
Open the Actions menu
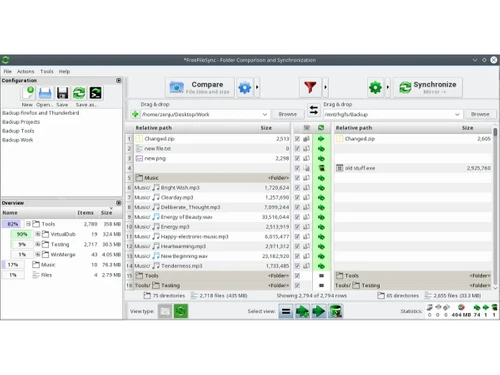[26, 71]
